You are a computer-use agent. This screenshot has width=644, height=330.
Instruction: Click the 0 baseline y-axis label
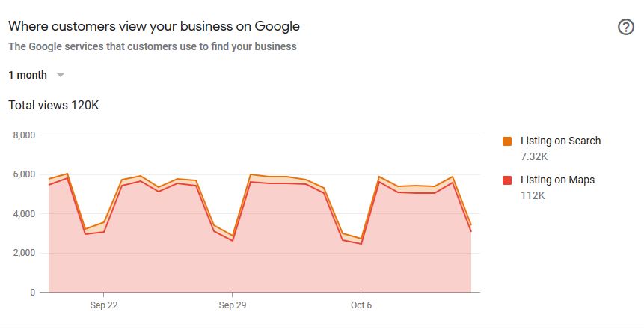33,293
